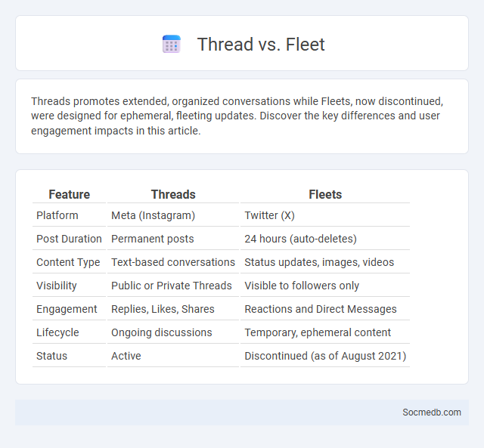Click the 'Reactions and Direct Messages' cell
484x448 pixels.
tap(325, 309)
